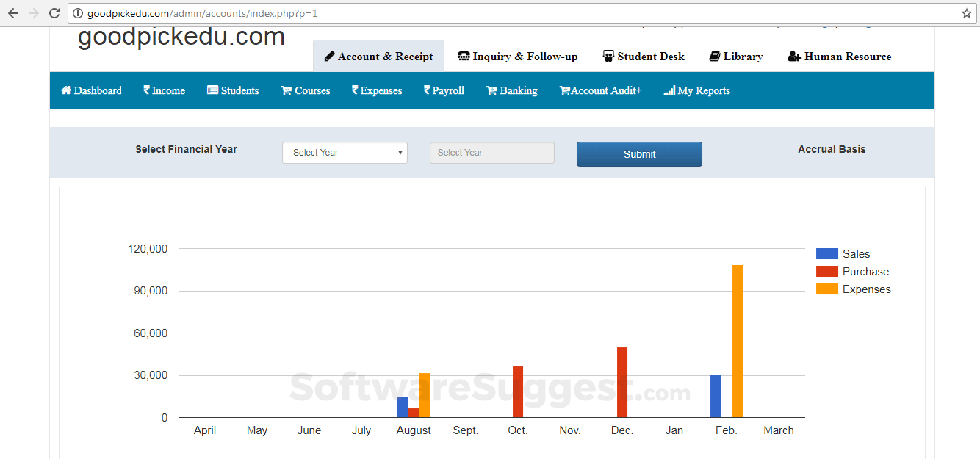Open the Banking menu

(x=512, y=90)
